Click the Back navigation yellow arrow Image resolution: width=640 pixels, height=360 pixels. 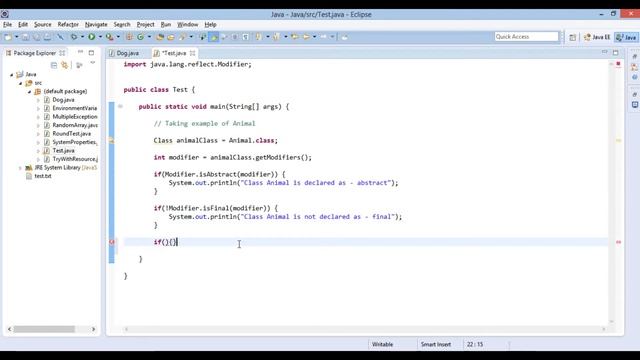click(x=295, y=37)
